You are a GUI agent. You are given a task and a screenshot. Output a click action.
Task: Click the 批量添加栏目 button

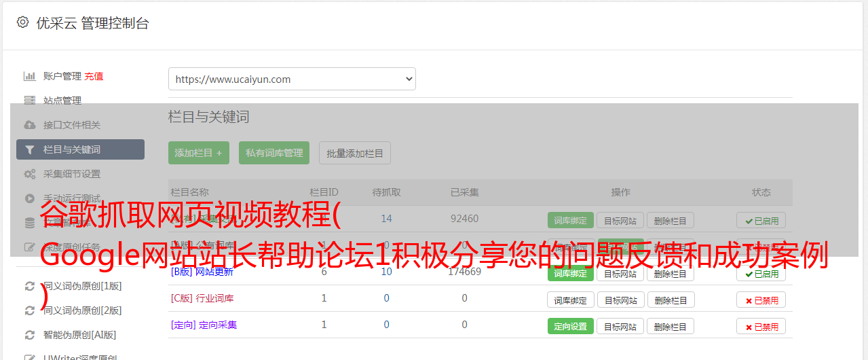point(355,153)
